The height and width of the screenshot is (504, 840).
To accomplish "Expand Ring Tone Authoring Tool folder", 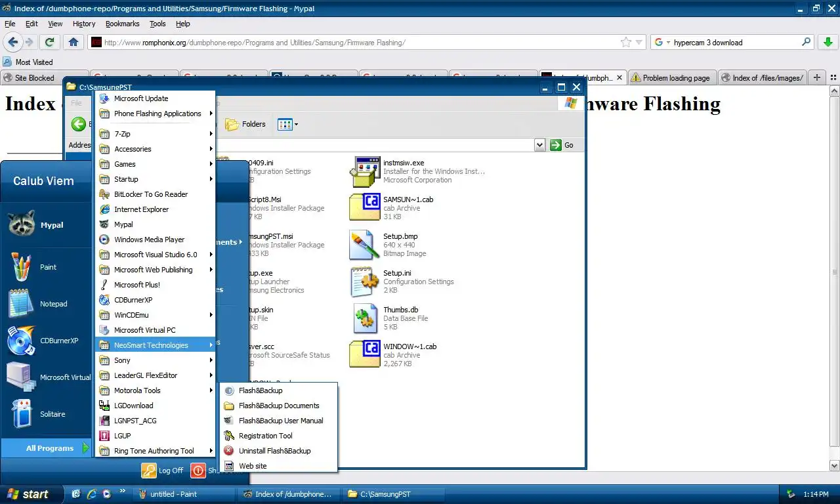I will (156, 451).
